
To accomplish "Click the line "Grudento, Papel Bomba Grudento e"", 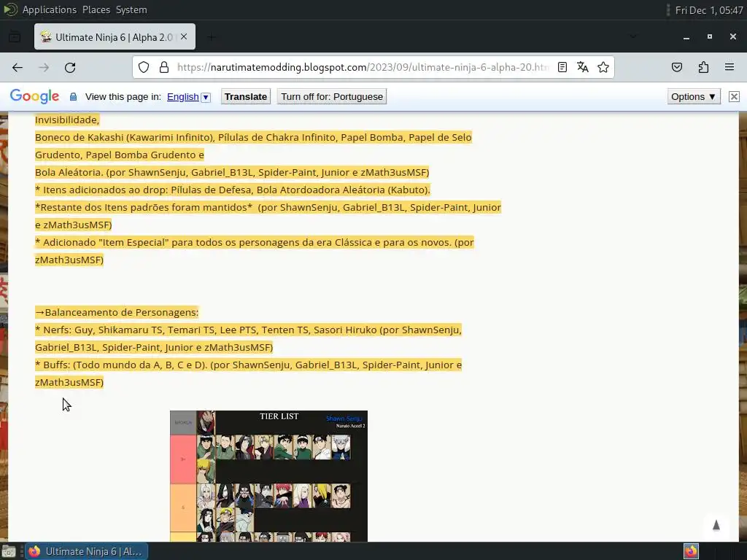I will click(120, 155).
